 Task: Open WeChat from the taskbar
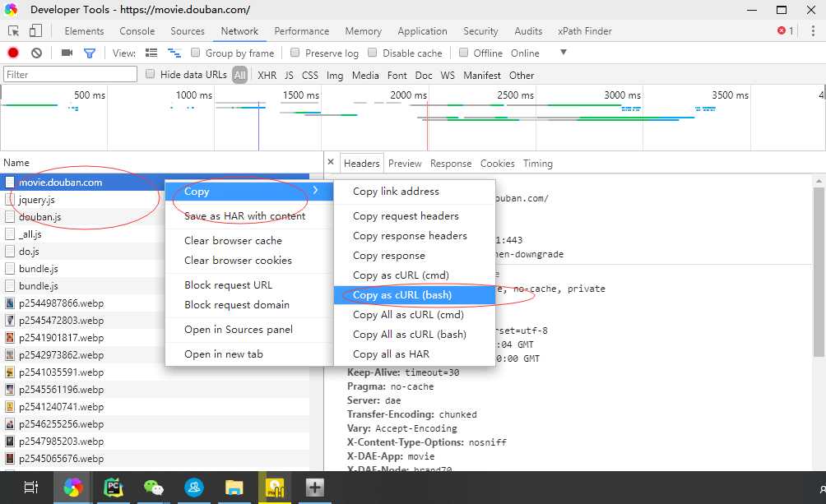(154, 488)
